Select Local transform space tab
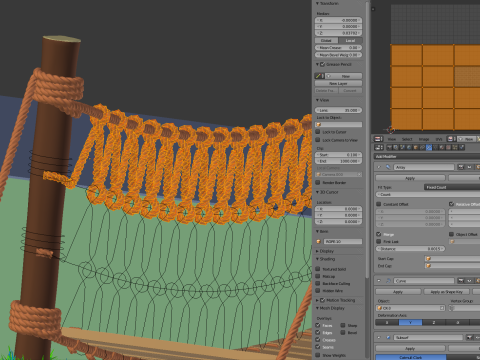Screen dimensions: 480x360 pyautogui.click(x=350, y=40)
